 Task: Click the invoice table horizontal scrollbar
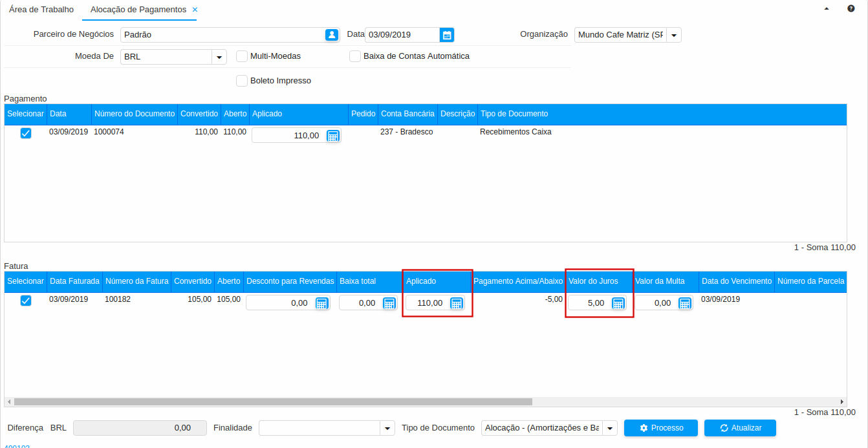click(272, 401)
